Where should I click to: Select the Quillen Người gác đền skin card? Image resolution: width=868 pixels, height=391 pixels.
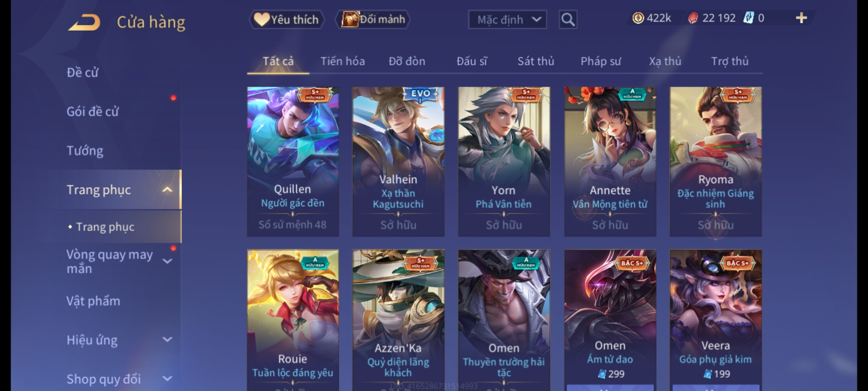[293, 161]
